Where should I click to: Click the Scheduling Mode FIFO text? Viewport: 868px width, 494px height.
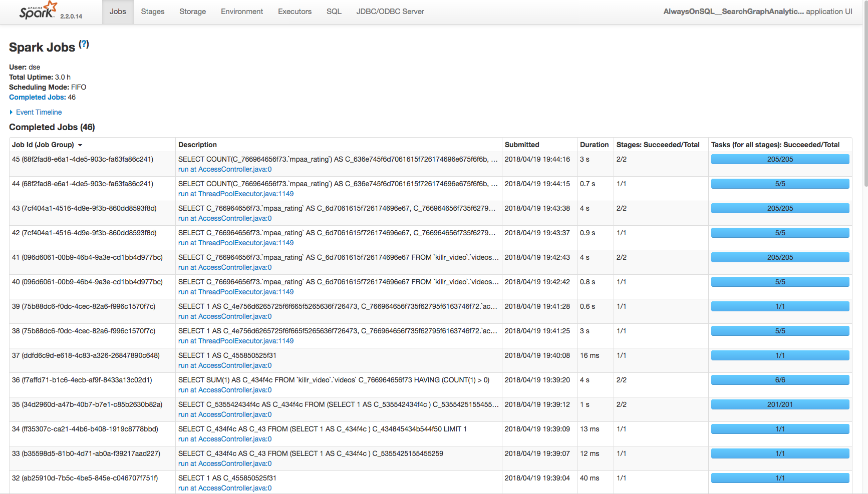[48, 87]
